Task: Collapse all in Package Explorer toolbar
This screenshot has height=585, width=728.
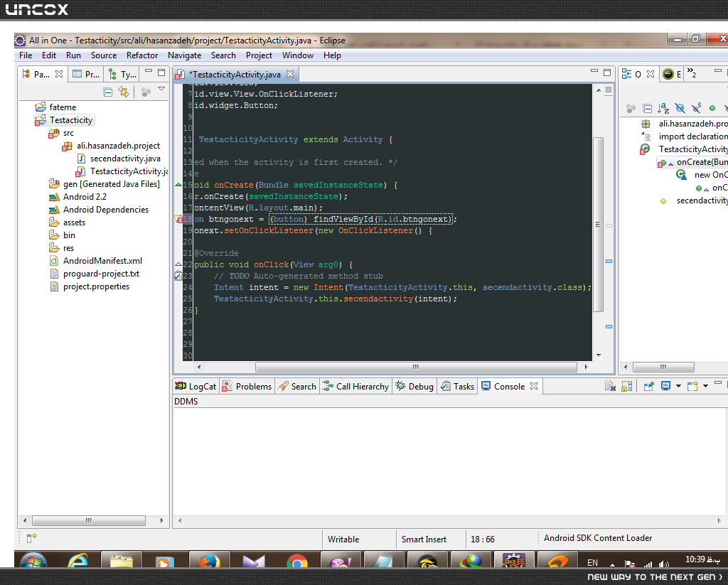Action: pyautogui.click(x=108, y=92)
